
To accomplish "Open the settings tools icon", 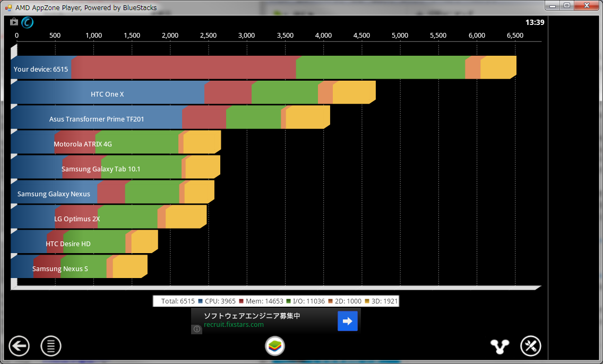I will 531,346.
